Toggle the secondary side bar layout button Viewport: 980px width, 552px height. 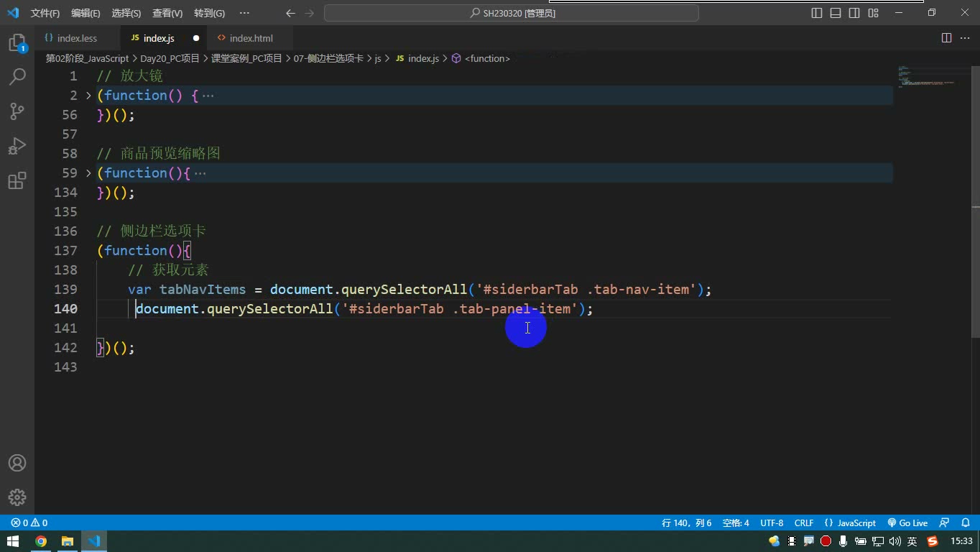[854, 13]
